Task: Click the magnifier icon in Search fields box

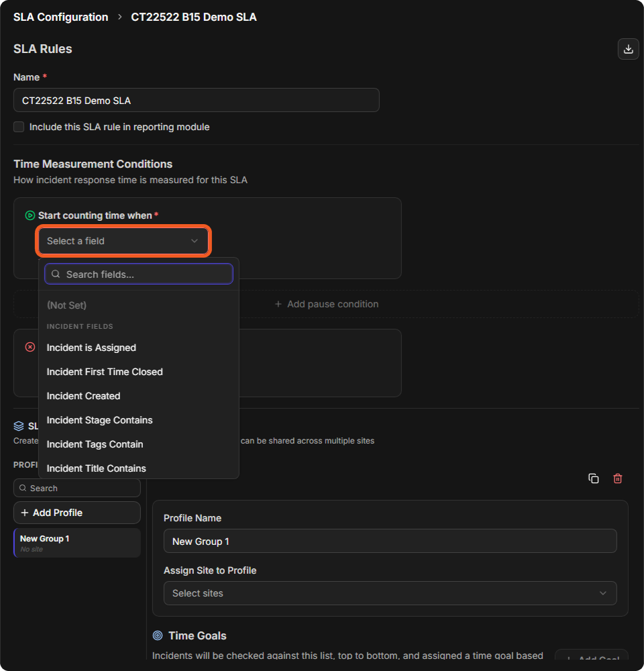Action: [x=56, y=274]
